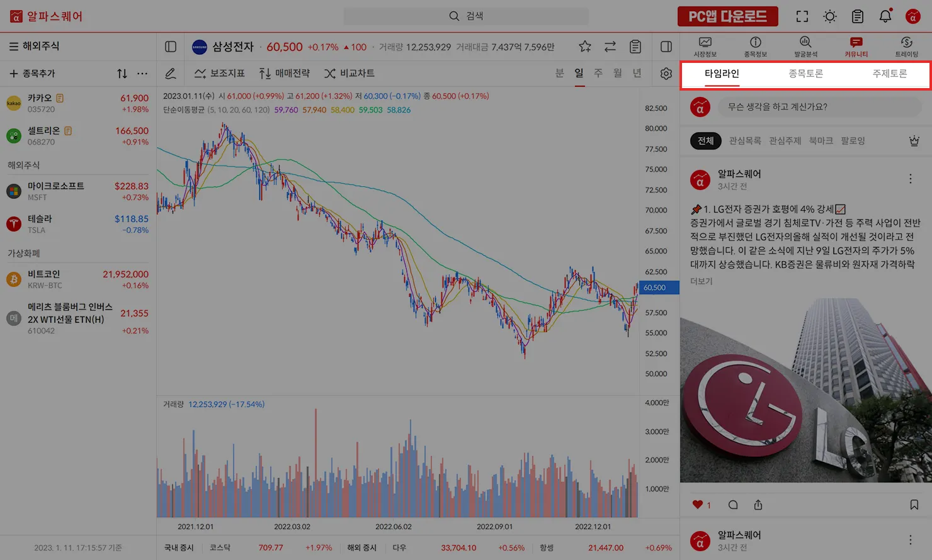Select the 전체 feed filter

[706, 141]
